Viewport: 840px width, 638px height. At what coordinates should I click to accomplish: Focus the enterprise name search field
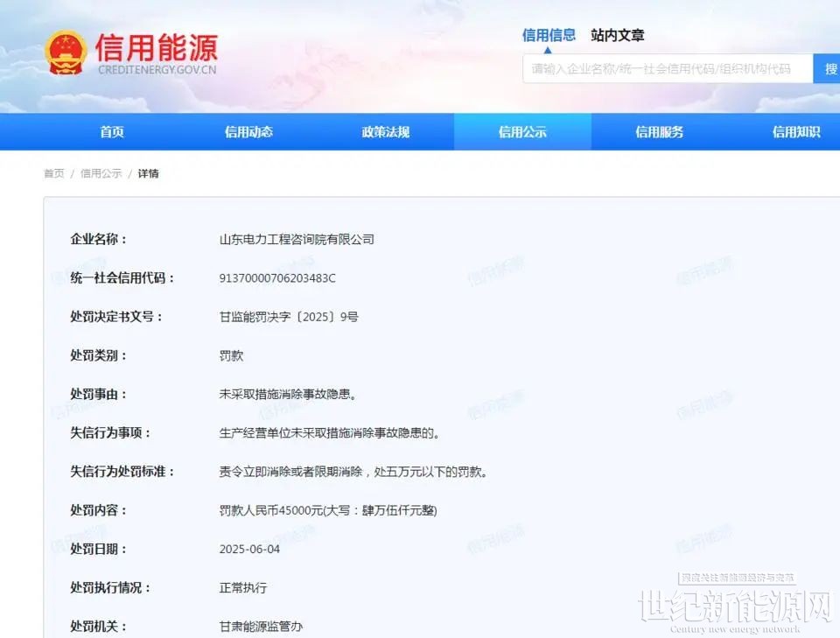[x=668, y=68]
